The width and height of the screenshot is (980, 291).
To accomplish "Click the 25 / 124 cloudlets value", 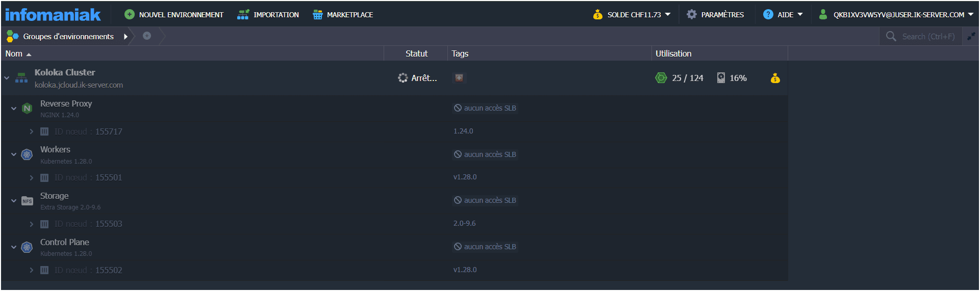I will 688,78.
